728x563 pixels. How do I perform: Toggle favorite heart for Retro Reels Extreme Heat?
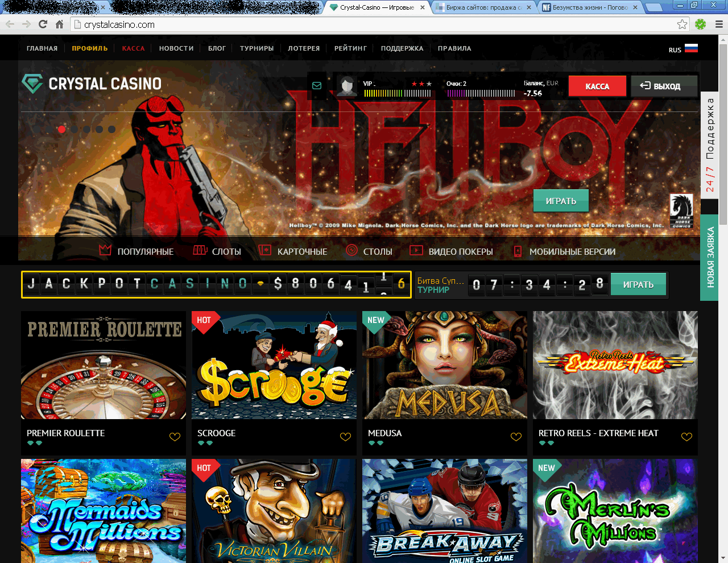tap(686, 437)
